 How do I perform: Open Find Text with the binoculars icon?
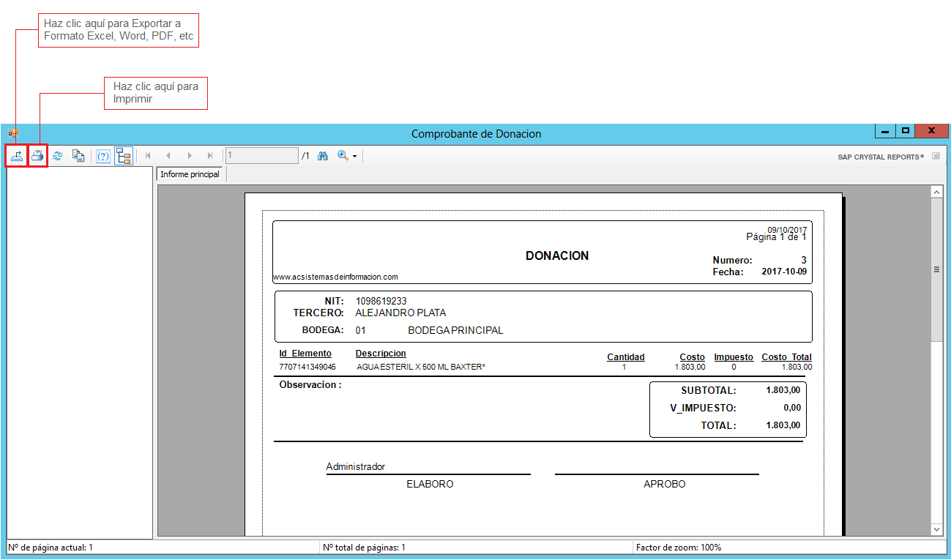click(x=322, y=156)
